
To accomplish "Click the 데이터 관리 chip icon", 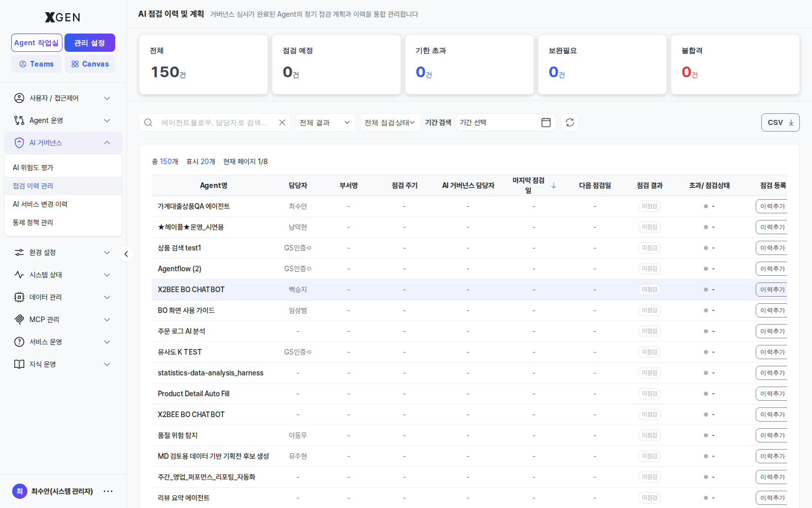I will (19, 297).
